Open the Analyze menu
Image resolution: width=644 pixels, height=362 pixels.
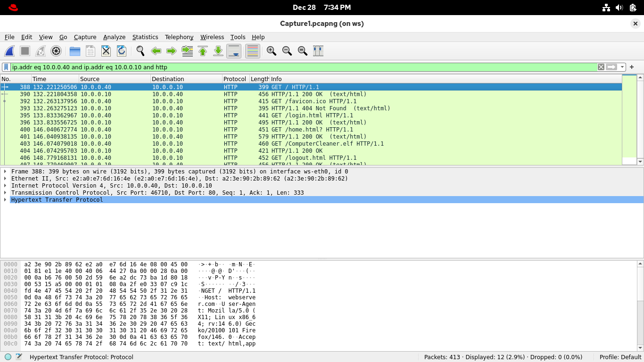click(x=114, y=37)
